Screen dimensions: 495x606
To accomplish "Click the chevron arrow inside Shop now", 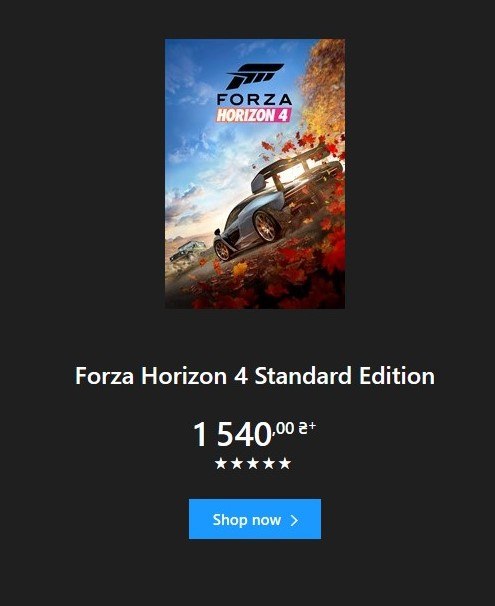I will [294, 520].
